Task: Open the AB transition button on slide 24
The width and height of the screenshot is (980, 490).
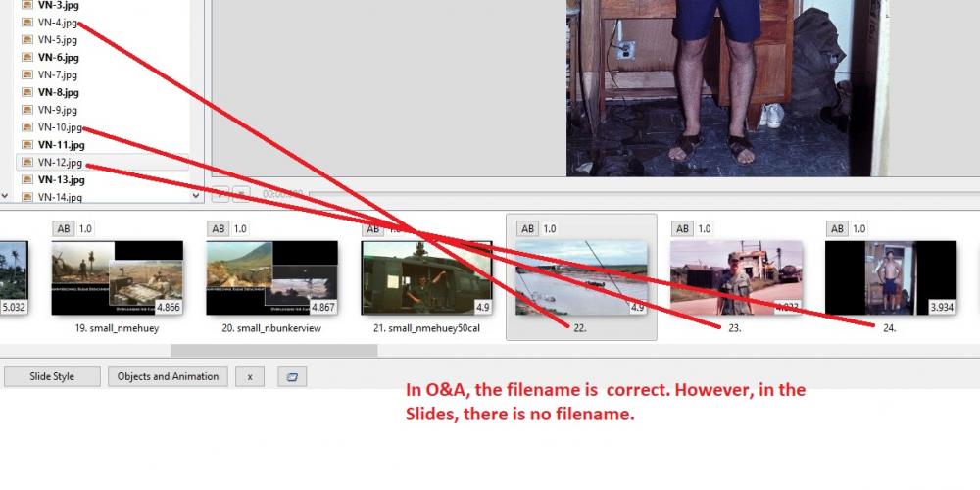Action: (x=838, y=228)
